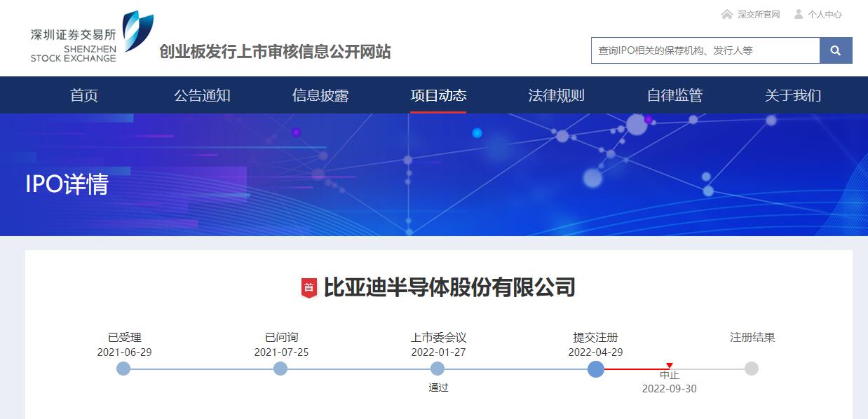Open the 信息披露 menu
Screen dimensions: 868x419
tap(320, 95)
